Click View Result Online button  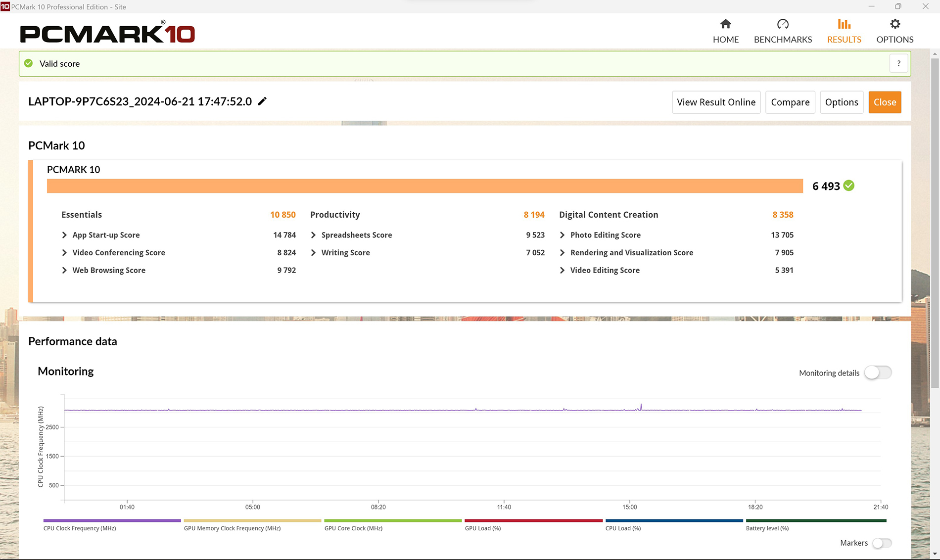[716, 102]
